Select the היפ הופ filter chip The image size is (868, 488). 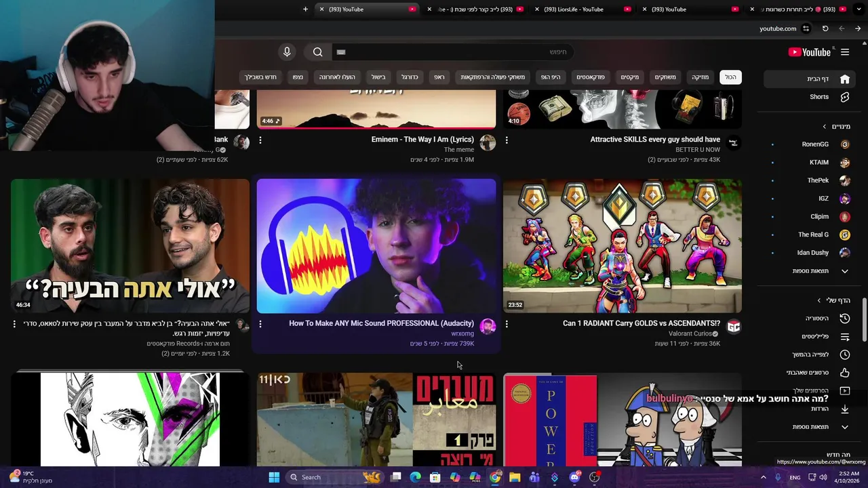(551, 77)
